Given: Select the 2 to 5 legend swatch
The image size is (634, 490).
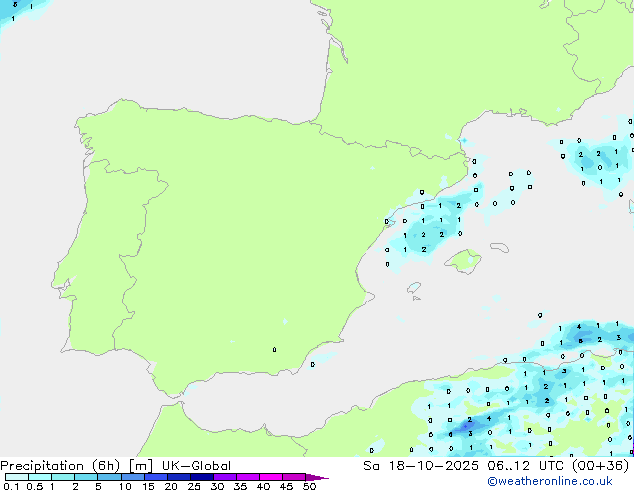Looking at the screenshot, I should click(x=86, y=477).
